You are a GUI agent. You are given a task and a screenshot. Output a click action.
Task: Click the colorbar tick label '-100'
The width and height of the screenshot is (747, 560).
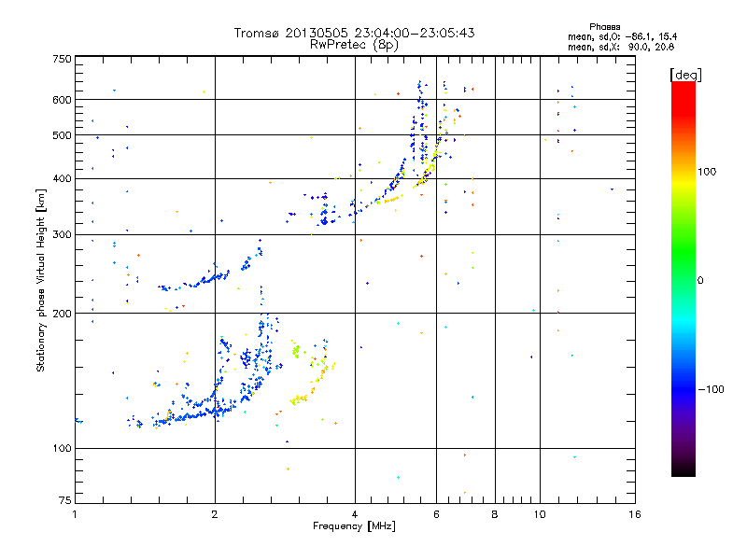pyautogui.click(x=711, y=389)
